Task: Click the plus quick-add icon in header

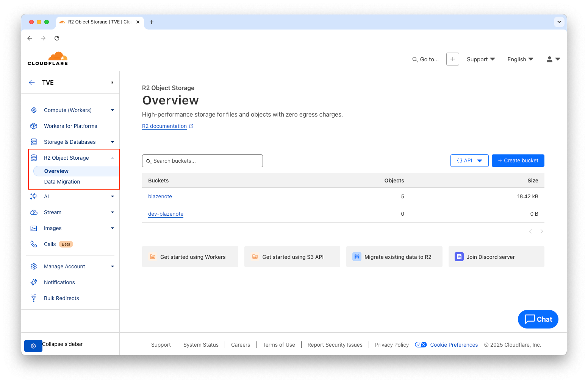Action: pyautogui.click(x=452, y=59)
